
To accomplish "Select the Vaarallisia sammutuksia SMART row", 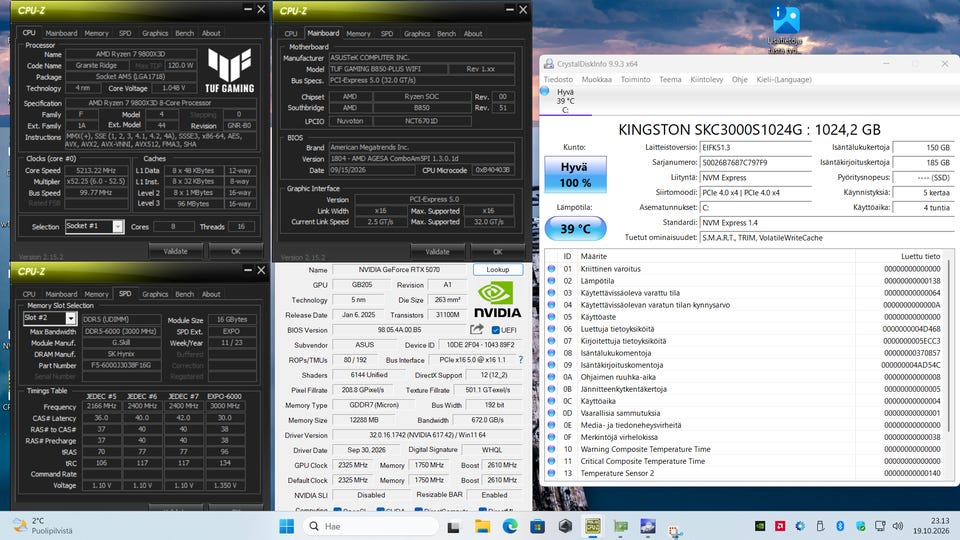I will [x=746, y=413].
